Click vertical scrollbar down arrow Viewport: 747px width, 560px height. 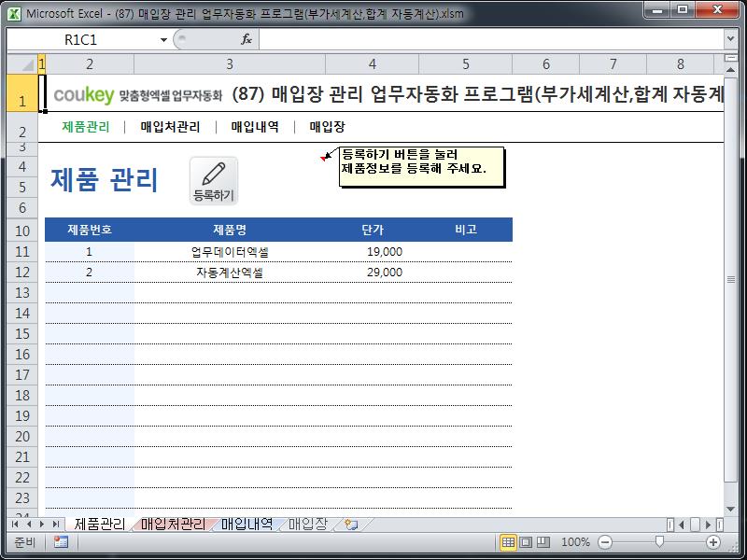click(730, 509)
